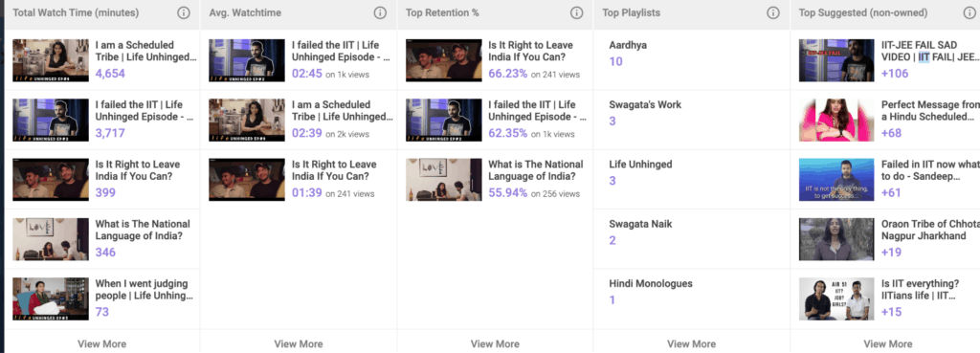Click Oraon Tribe of Chhota Nagpur thumbnail

(836, 239)
